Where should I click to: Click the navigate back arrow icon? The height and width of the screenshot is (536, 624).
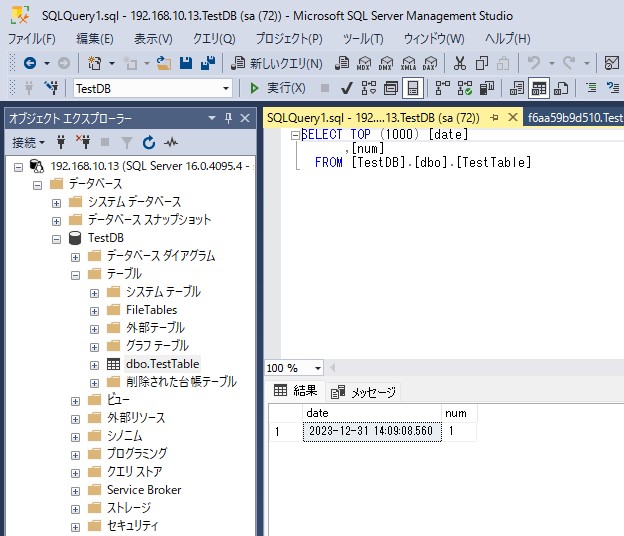pos(30,63)
